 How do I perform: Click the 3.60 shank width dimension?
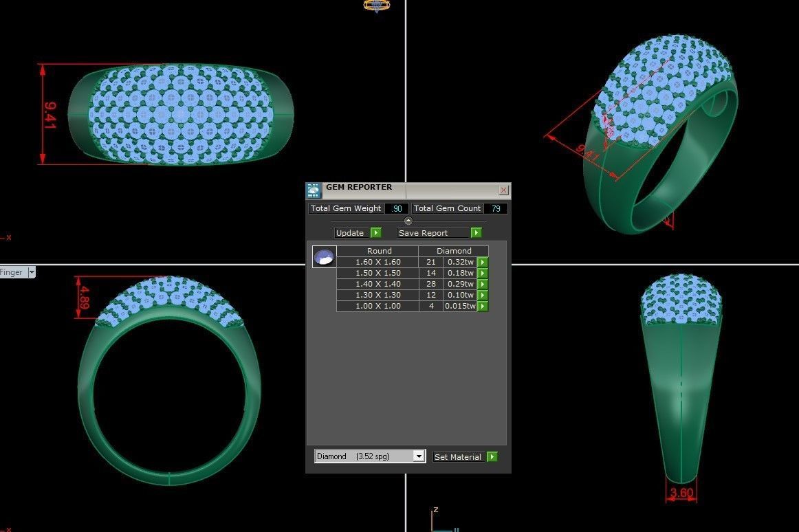pos(681,493)
